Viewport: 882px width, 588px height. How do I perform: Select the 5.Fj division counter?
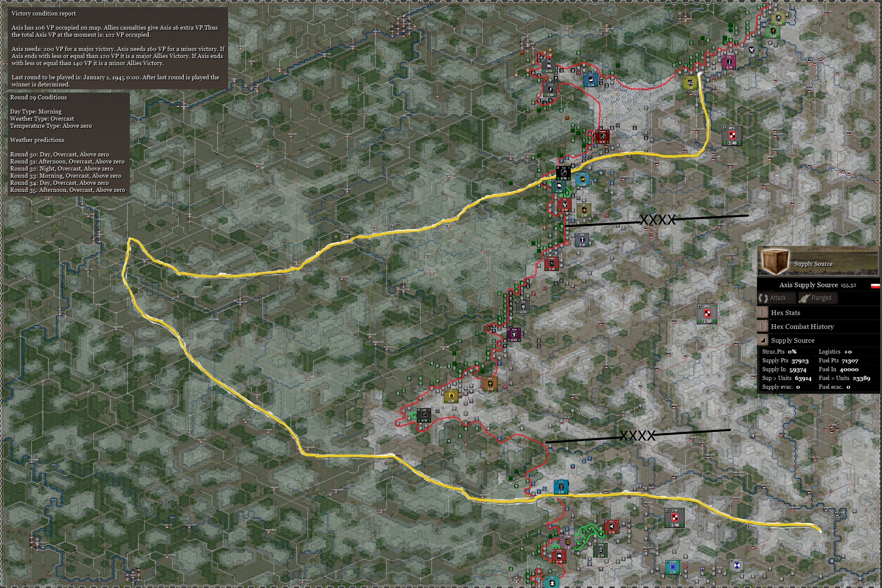click(x=561, y=487)
